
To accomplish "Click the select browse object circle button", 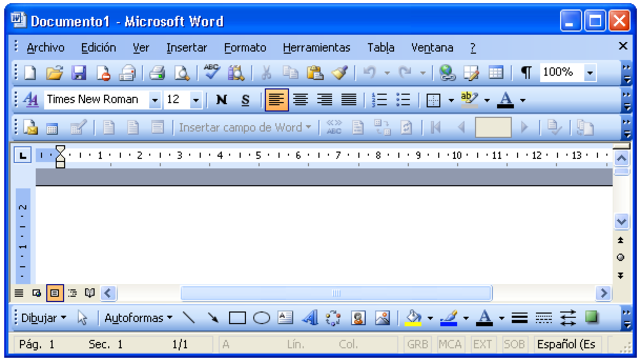I will click(x=621, y=258).
